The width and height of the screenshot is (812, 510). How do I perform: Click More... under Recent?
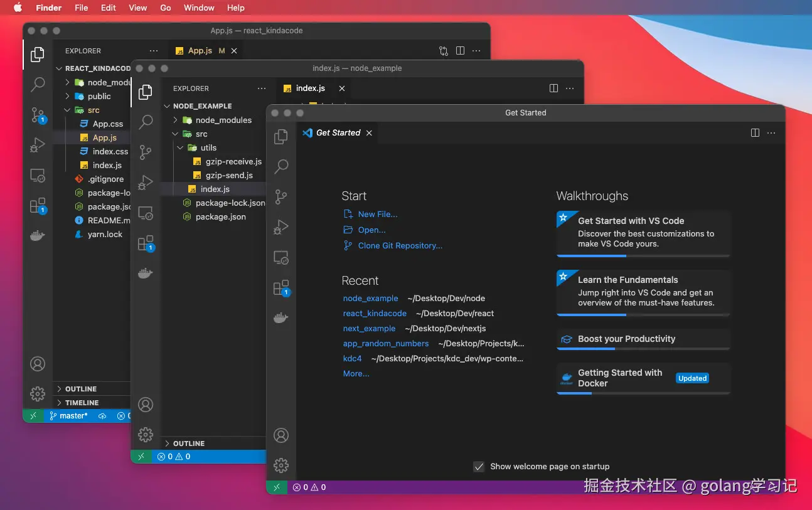click(x=356, y=373)
